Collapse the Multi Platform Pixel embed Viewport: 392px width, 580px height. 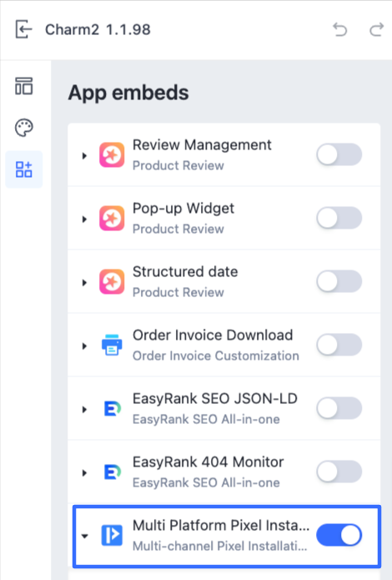click(x=85, y=536)
